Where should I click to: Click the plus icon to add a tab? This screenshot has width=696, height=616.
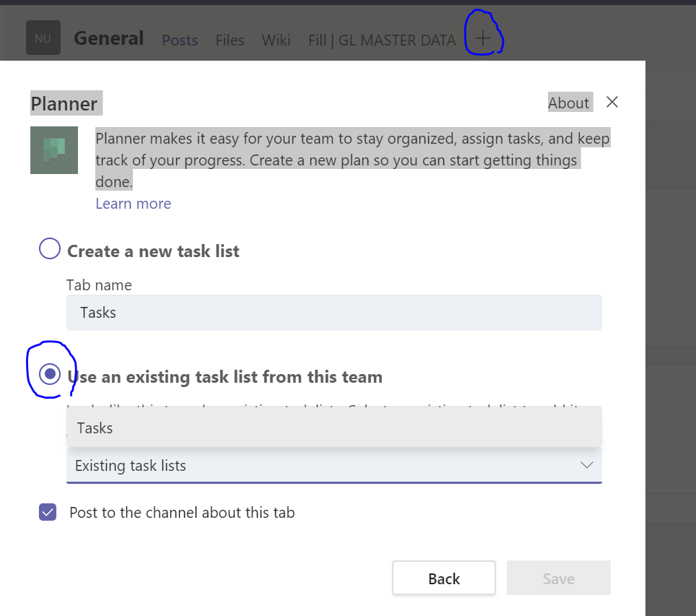[482, 39]
